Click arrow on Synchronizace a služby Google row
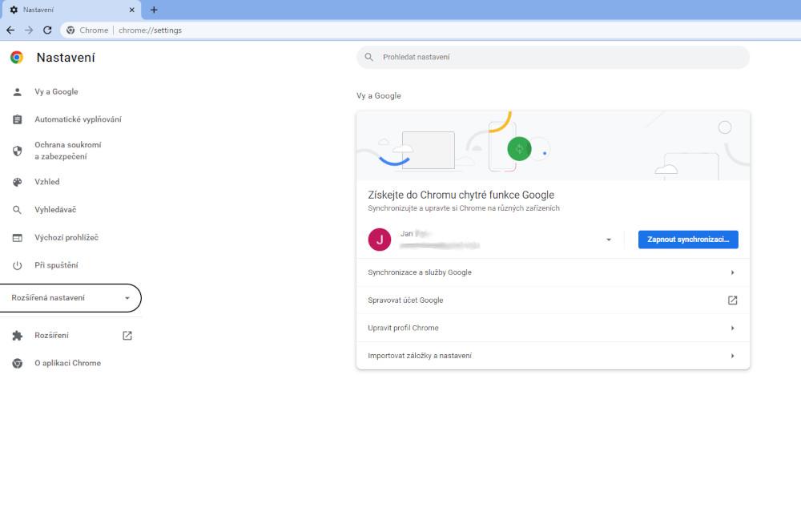Image resolution: width=801 pixels, height=532 pixels. pyautogui.click(x=733, y=272)
